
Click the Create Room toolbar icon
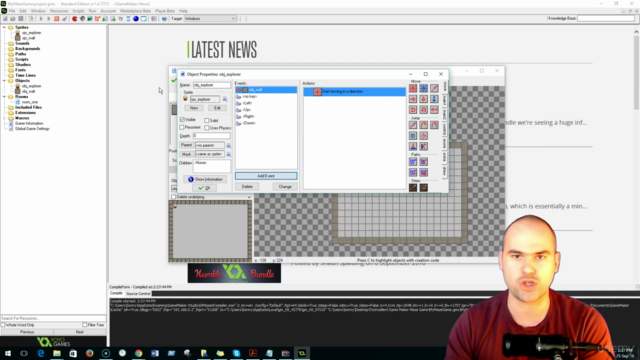(x=144, y=19)
